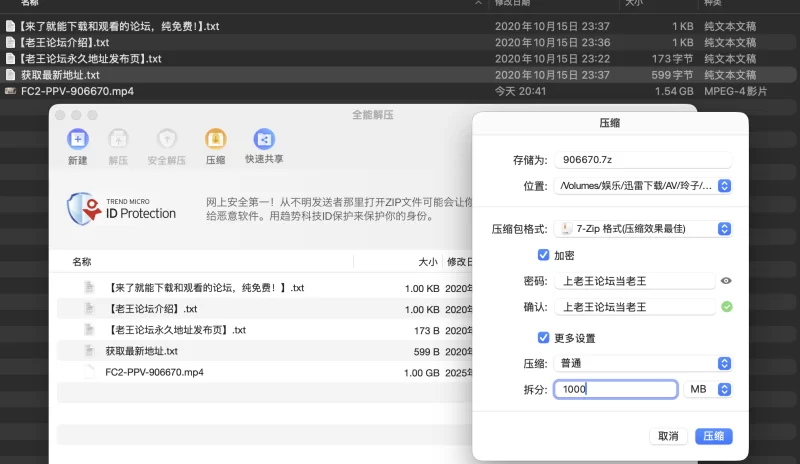Image resolution: width=800 pixels, height=464 pixels.
Task: Click the blue 压缩 confirm button
Action: click(x=714, y=436)
